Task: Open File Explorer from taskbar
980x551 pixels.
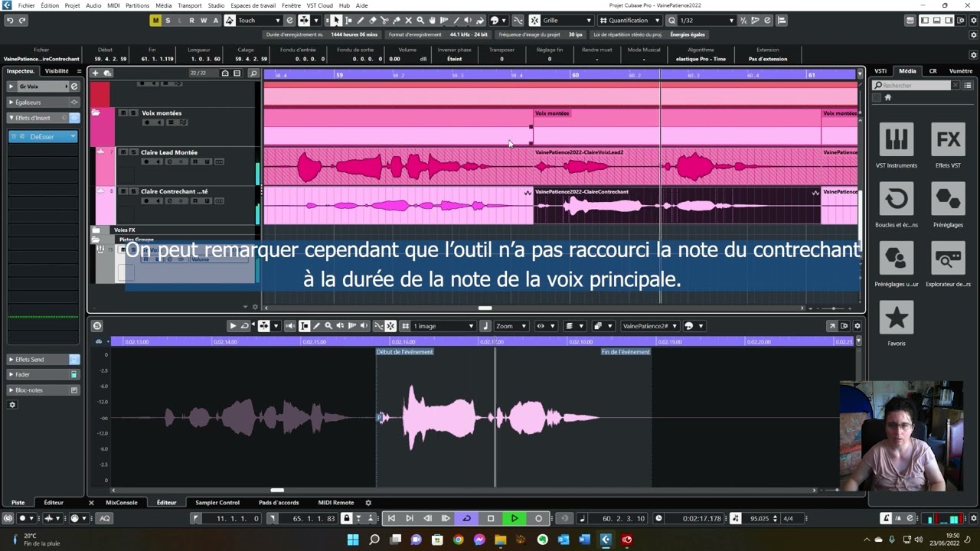Action: tap(500, 540)
